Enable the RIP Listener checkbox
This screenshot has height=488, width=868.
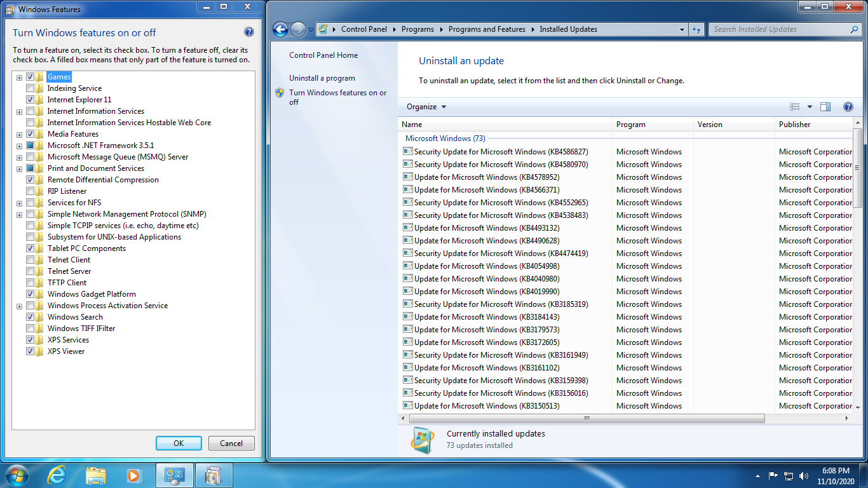pos(30,191)
